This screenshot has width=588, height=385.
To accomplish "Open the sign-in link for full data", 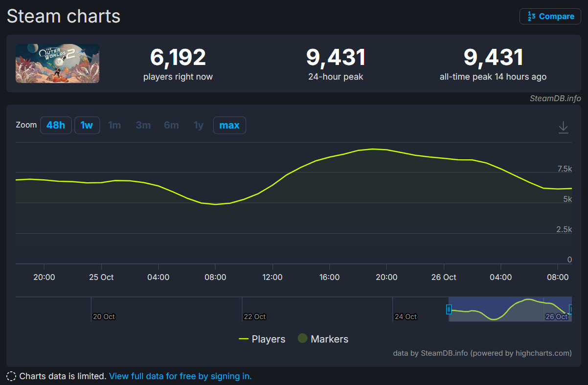I will click(x=180, y=376).
